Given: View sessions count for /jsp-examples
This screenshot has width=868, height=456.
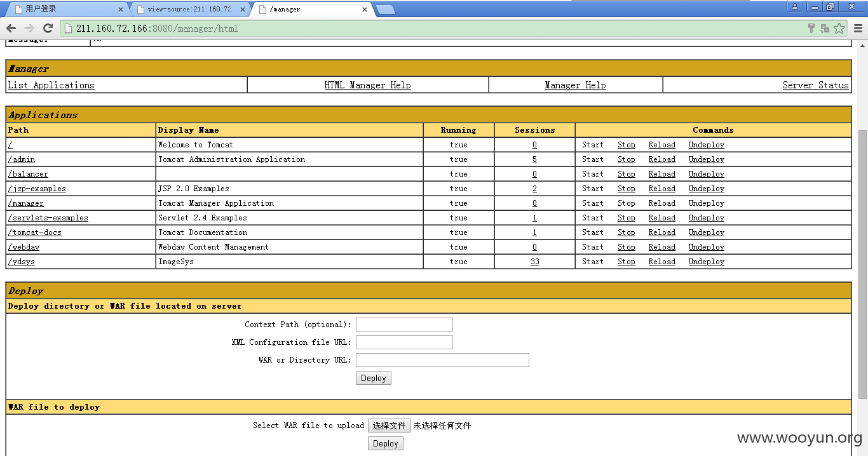Looking at the screenshot, I should [x=535, y=189].
